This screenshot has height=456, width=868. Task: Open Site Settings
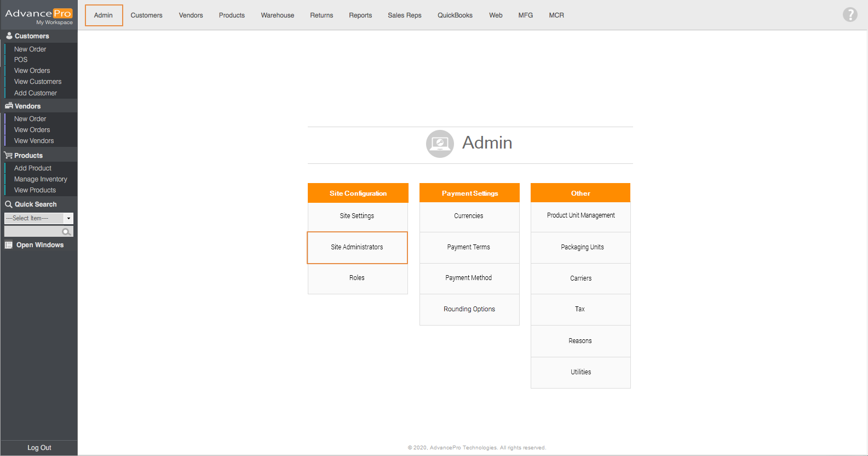tap(357, 216)
